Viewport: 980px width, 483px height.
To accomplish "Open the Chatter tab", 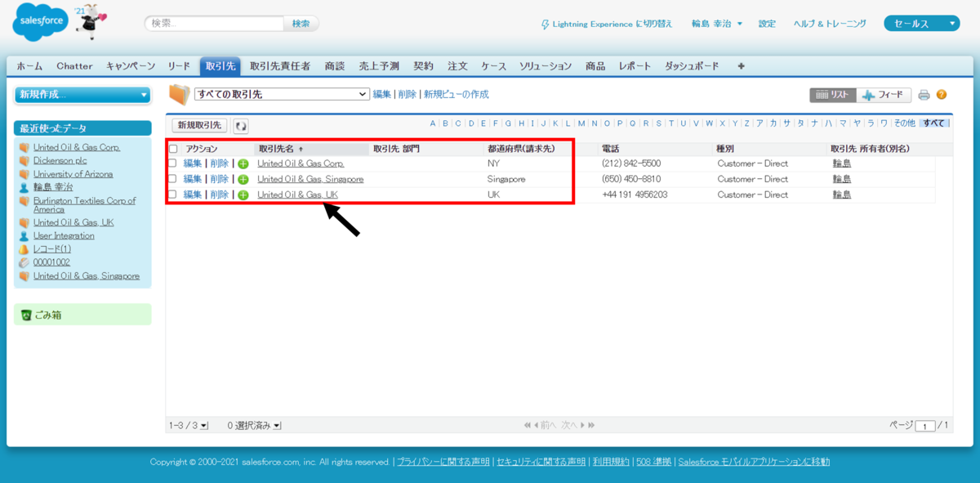I will (74, 66).
